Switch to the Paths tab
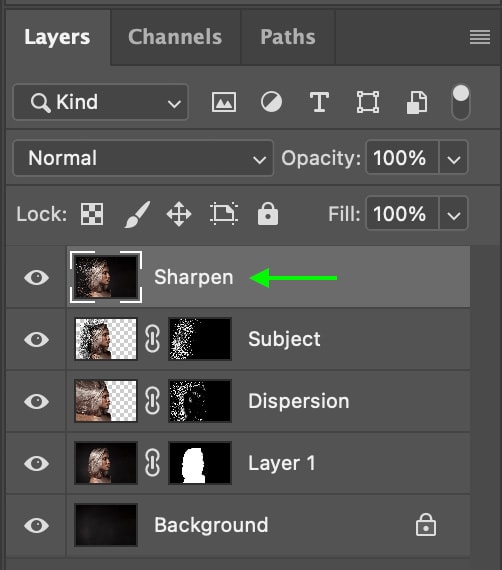The height and width of the screenshot is (570, 502). [288, 37]
